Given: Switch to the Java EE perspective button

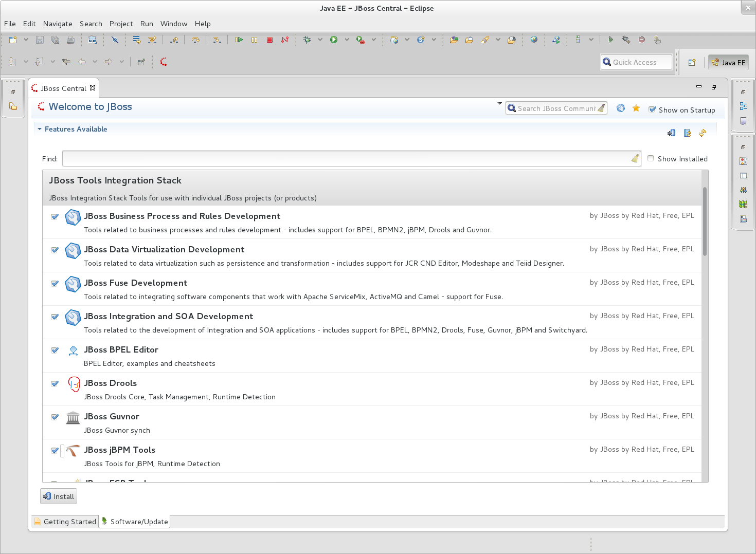Looking at the screenshot, I should pyautogui.click(x=728, y=62).
